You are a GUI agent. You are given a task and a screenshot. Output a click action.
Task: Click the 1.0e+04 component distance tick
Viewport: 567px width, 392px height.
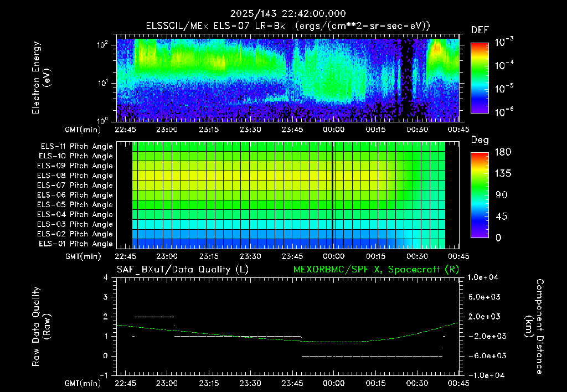pos(483,277)
